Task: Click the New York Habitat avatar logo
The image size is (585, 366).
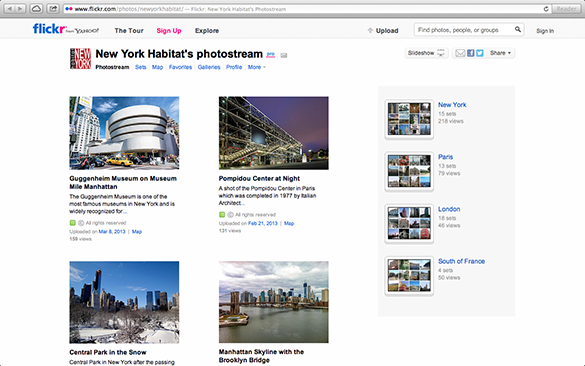Action: point(80,58)
